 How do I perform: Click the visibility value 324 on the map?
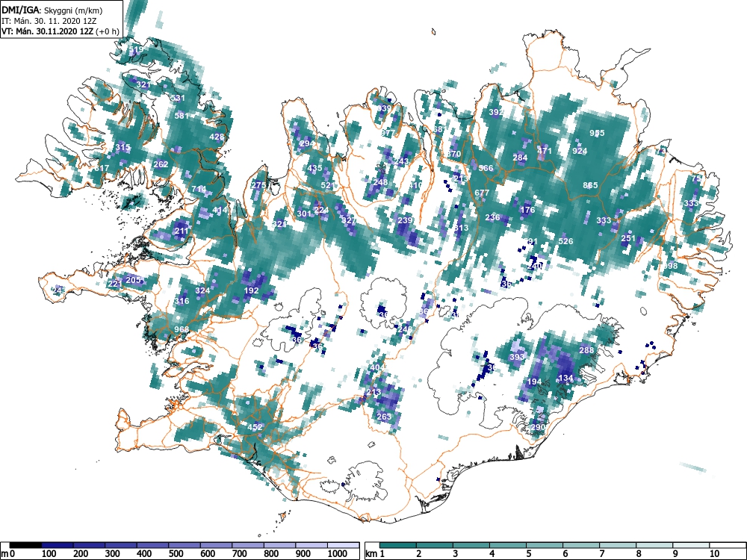coord(202,290)
